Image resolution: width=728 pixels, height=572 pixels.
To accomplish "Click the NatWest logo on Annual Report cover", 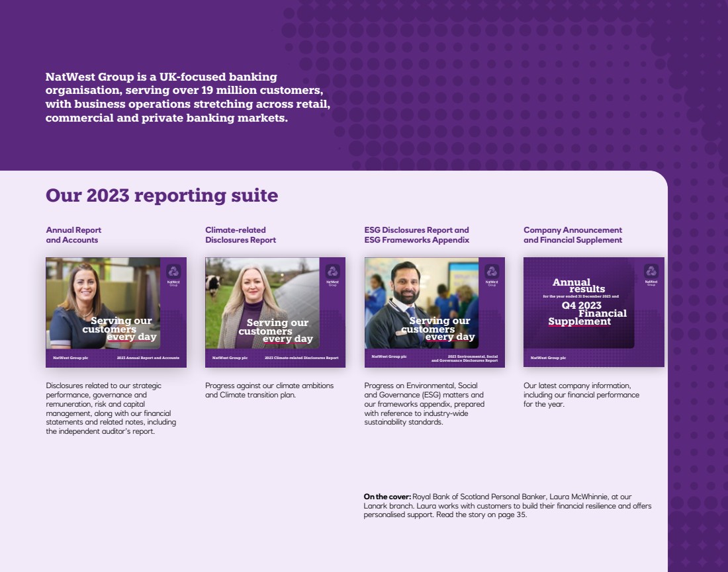I will (x=173, y=274).
